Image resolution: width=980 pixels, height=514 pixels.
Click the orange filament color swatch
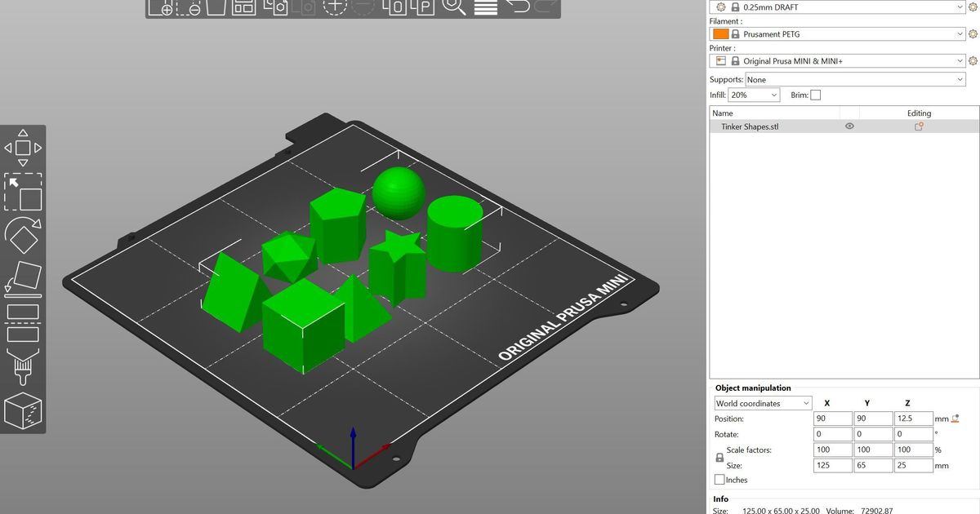(x=719, y=33)
